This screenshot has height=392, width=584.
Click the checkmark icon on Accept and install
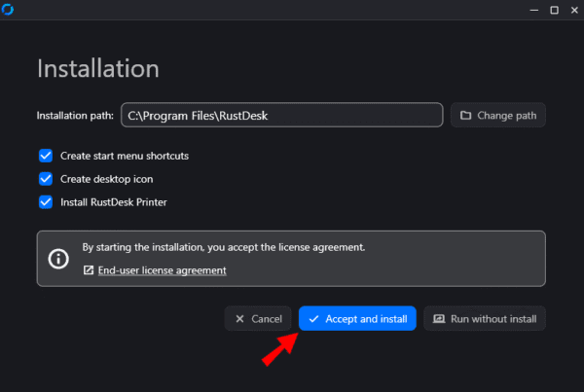[314, 319]
